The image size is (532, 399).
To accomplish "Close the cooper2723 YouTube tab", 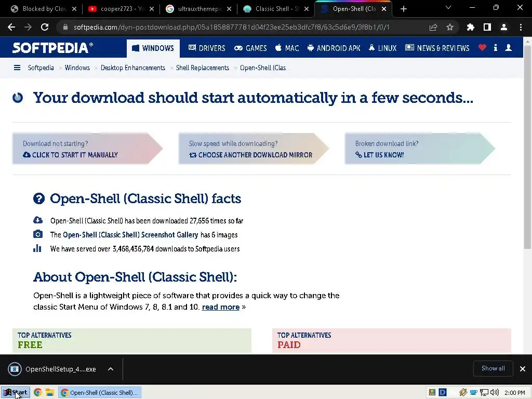I will pos(152,9).
